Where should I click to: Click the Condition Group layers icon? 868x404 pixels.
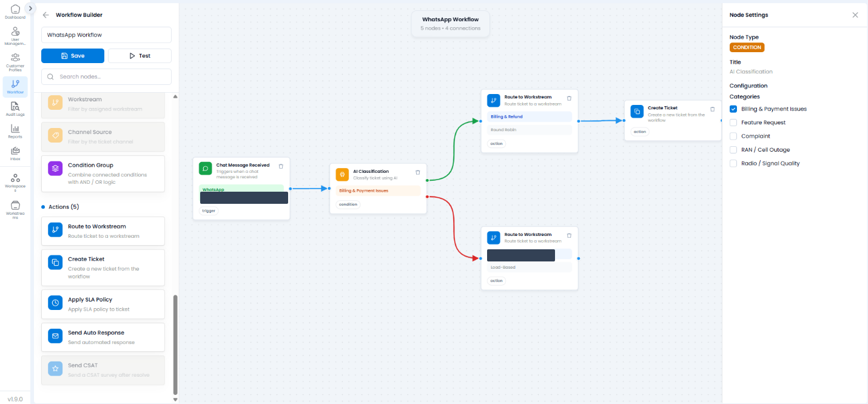point(55,169)
